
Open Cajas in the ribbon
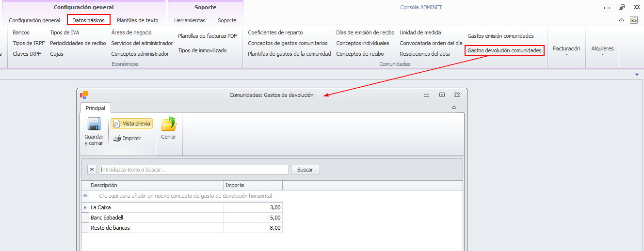[57, 54]
